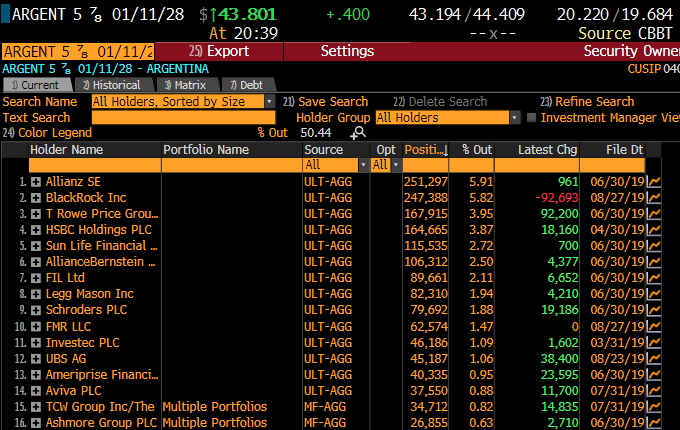Click Portfolio Name filter field
The width and height of the screenshot is (680, 430).
tap(232, 165)
